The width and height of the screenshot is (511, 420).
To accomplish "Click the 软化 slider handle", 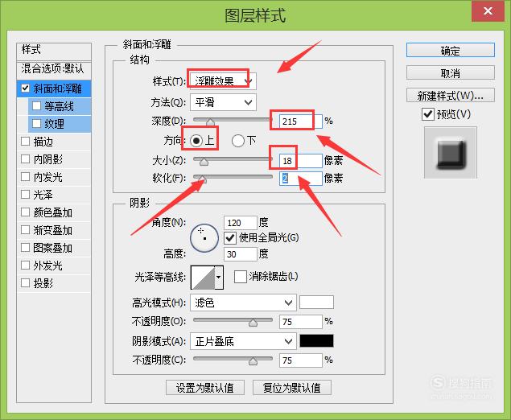I will tap(202, 179).
